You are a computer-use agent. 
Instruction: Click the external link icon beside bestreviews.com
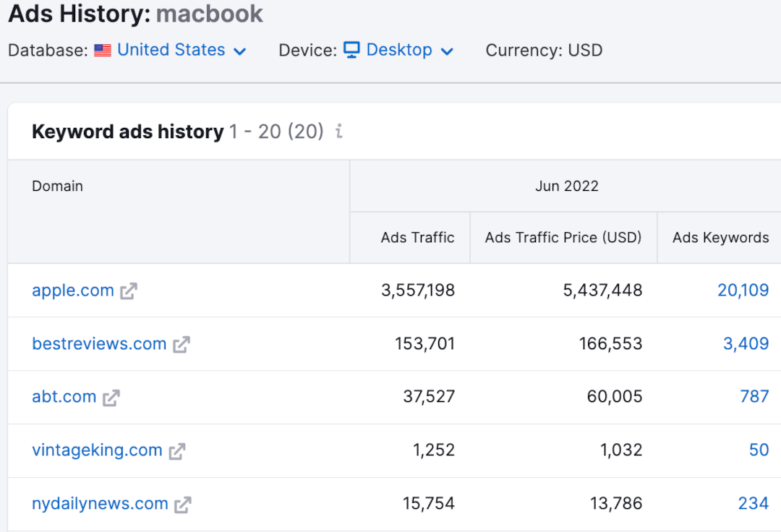coord(180,344)
